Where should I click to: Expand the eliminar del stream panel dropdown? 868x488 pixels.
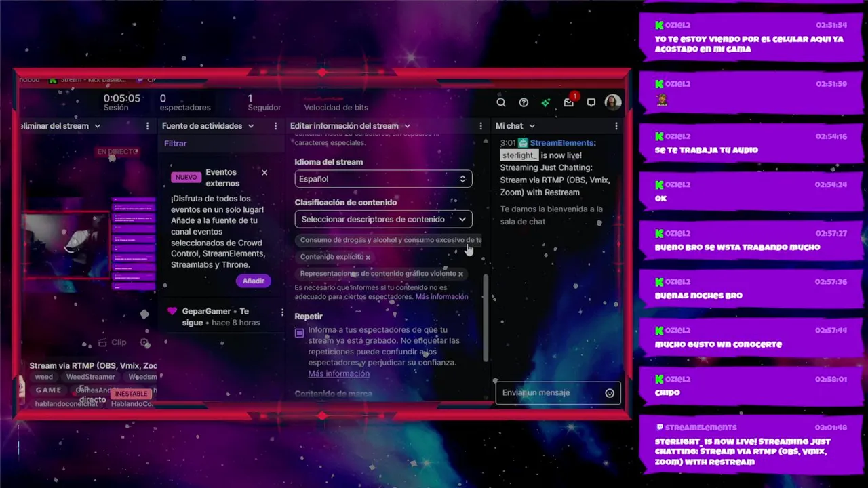(97, 126)
